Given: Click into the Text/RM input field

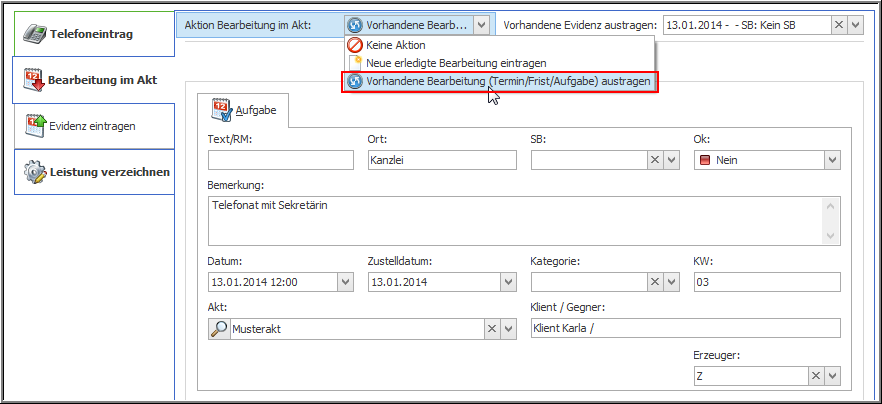Looking at the screenshot, I should (x=281, y=160).
